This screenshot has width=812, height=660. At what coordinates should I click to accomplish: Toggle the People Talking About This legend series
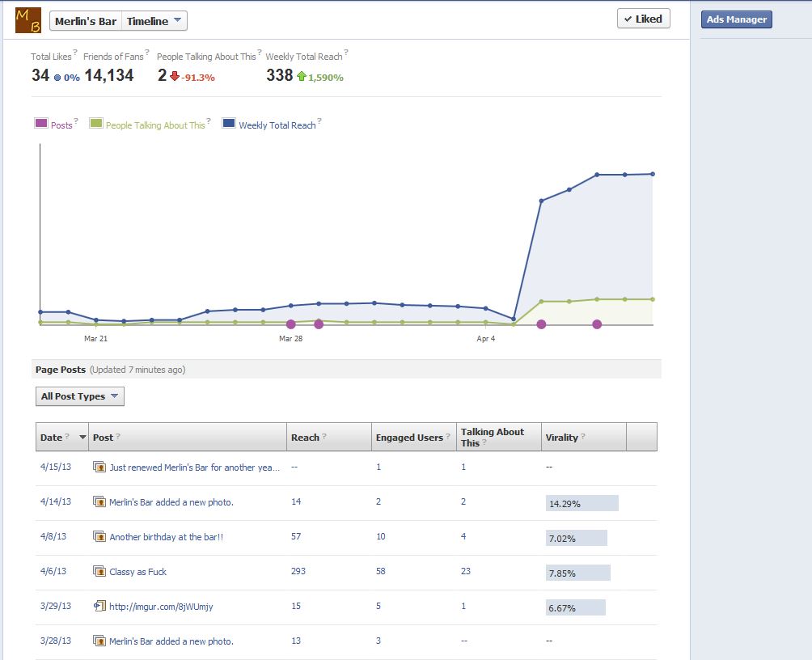[95, 123]
